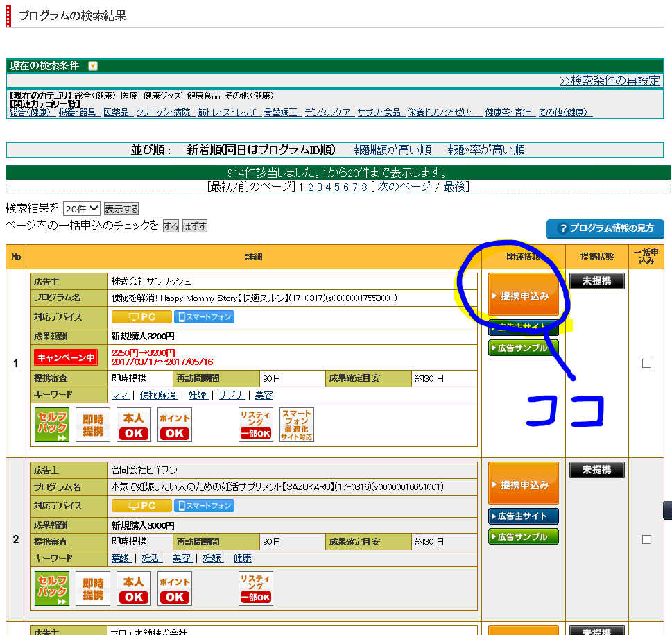Open the プログラム情報の見方 help button
This screenshot has height=635, width=672.
605,229
